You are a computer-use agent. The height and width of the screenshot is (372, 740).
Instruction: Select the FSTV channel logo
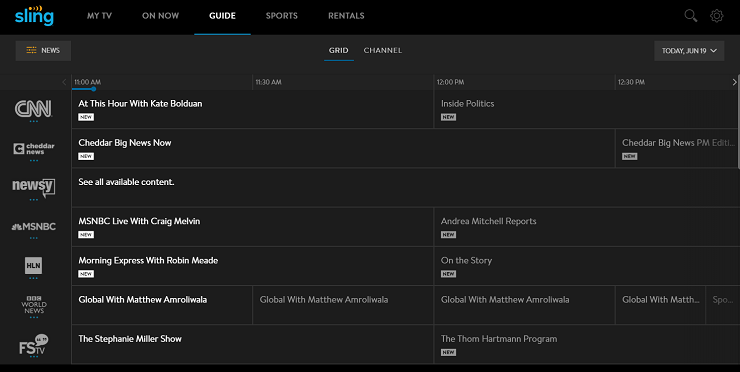[x=34, y=345]
